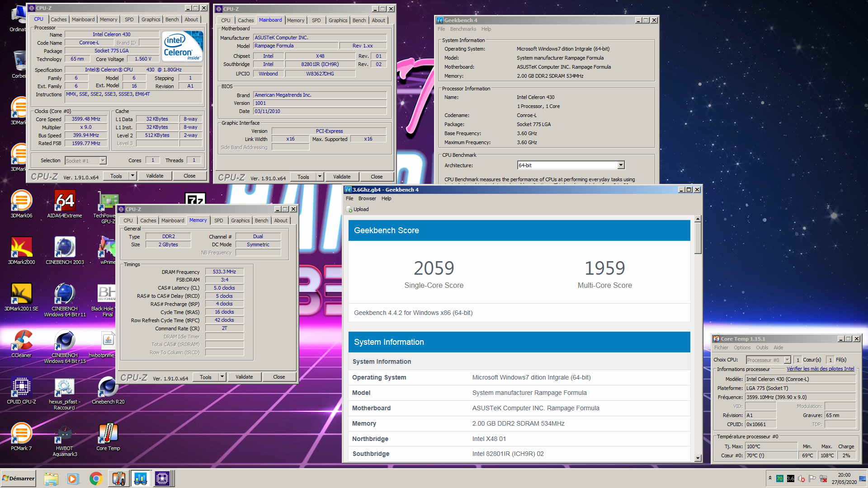Click the muted volume tray icon

coord(802,479)
